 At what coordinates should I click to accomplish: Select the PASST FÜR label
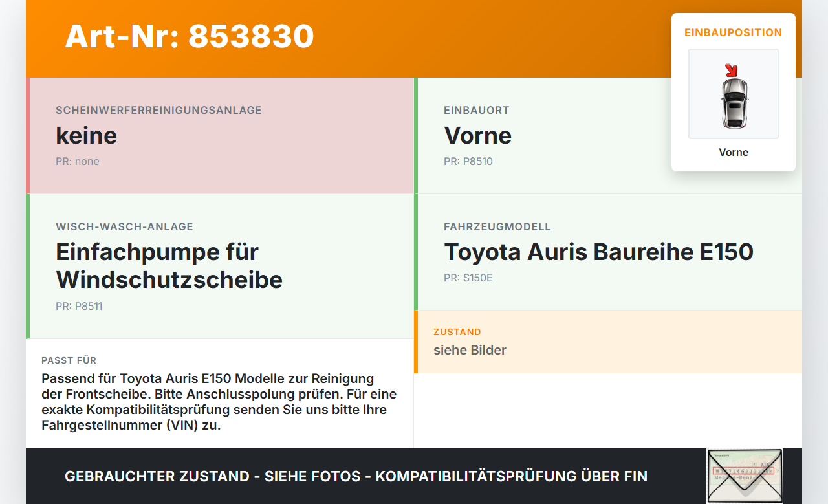[x=69, y=360]
